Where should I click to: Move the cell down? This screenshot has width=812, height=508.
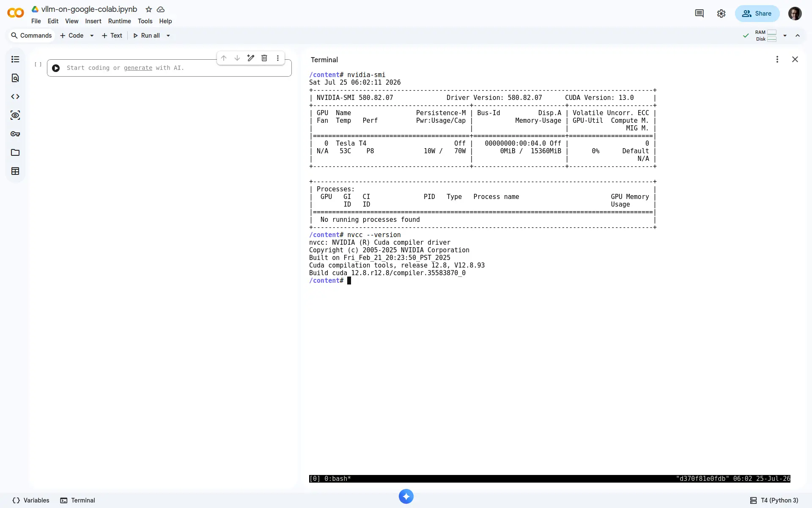point(237,58)
